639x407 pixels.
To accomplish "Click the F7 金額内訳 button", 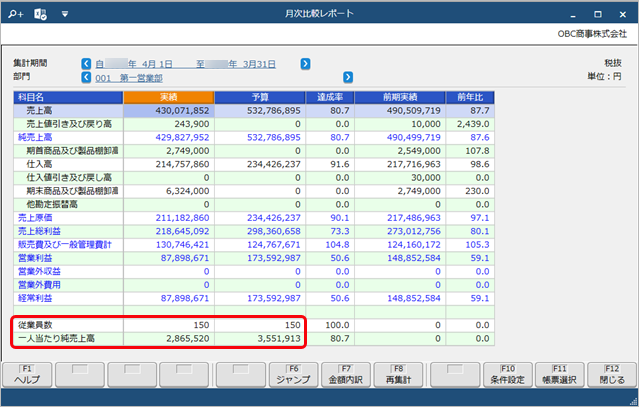I will pos(346,374).
